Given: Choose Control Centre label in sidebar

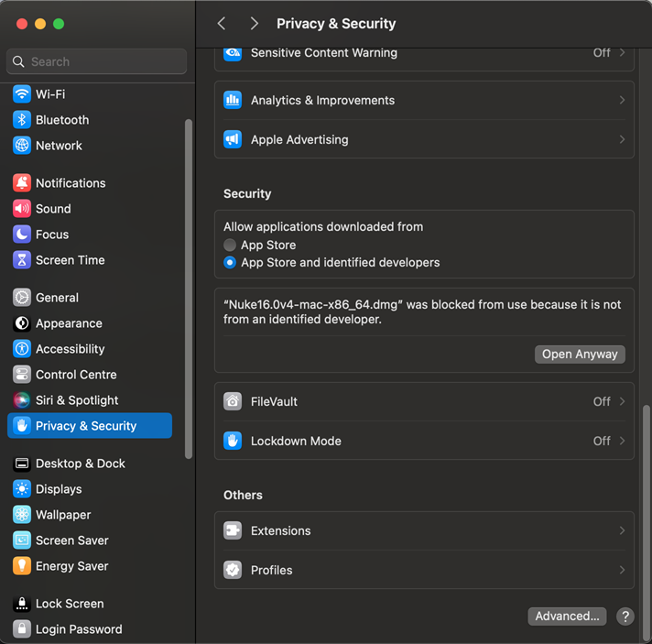Looking at the screenshot, I should [x=76, y=375].
